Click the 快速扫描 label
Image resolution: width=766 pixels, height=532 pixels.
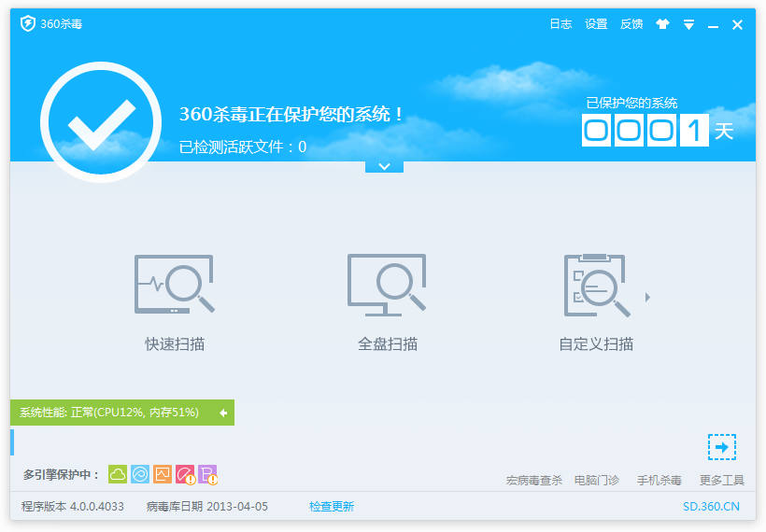click(175, 344)
